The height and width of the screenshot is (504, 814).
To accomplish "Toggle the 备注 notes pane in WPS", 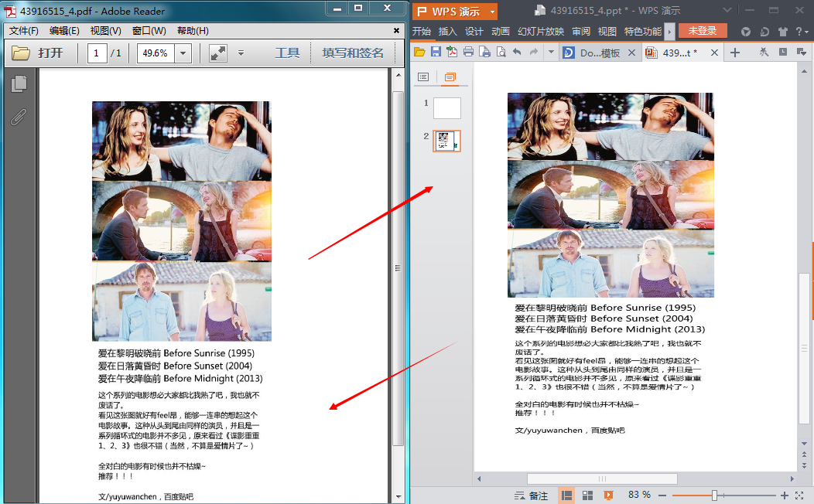I will (531, 495).
